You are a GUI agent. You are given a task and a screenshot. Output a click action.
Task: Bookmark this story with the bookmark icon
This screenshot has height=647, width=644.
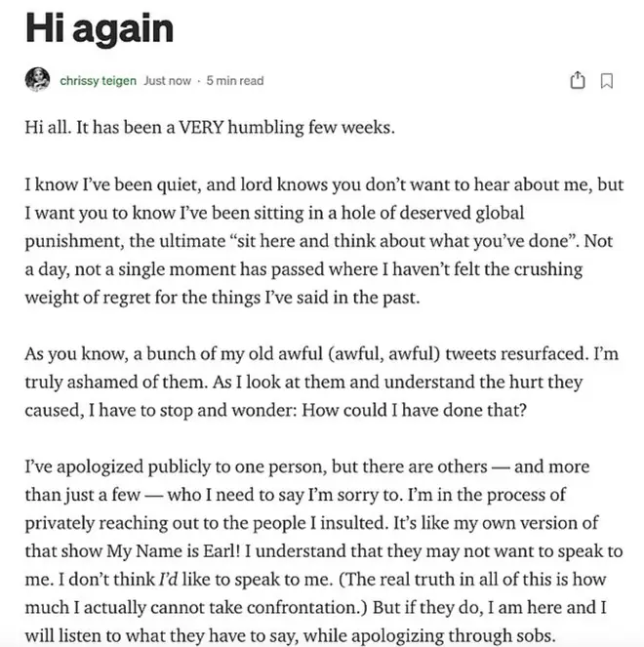607,81
